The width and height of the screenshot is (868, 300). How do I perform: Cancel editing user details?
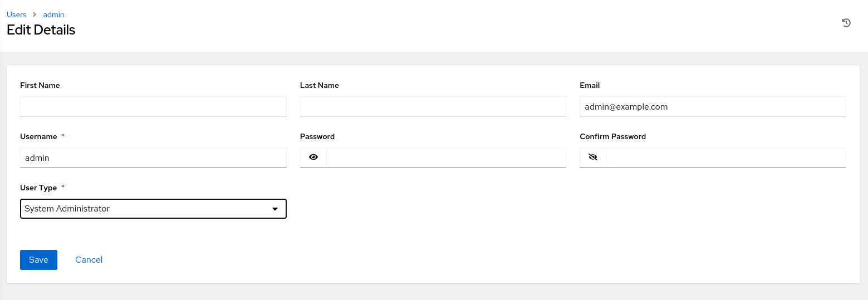(89, 260)
